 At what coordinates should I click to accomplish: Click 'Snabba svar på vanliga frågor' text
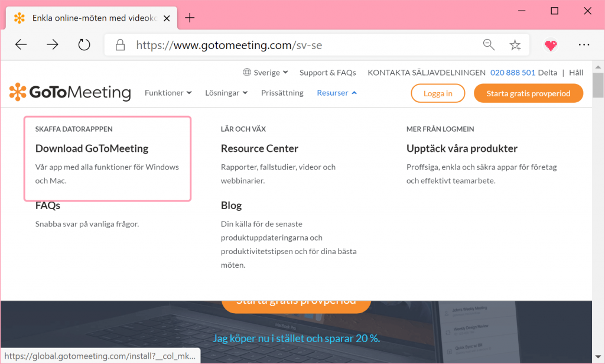[87, 224]
